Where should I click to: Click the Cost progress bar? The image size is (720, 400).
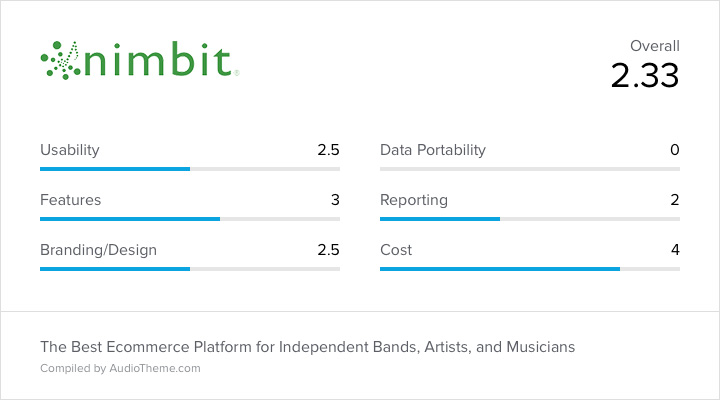point(530,269)
